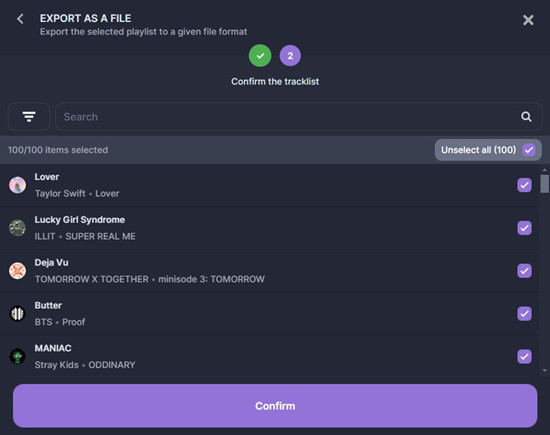Screen dimensions: 550x435
Task: Select the Lover track title
Action: (x=47, y=177)
